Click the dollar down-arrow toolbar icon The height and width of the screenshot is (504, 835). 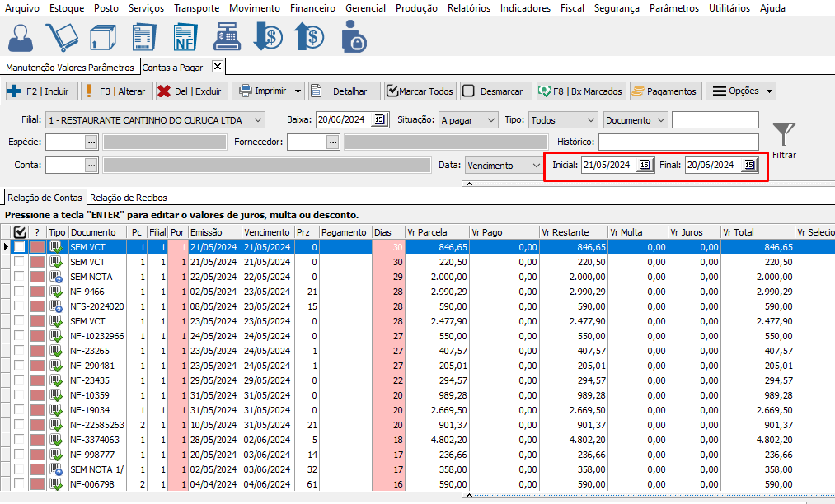pyautogui.click(x=268, y=38)
